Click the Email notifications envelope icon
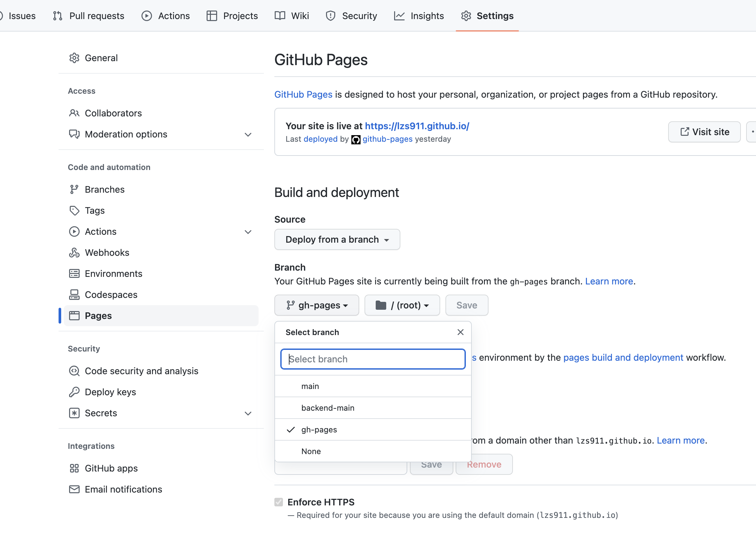The width and height of the screenshot is (756, 534). pos(74,490)
